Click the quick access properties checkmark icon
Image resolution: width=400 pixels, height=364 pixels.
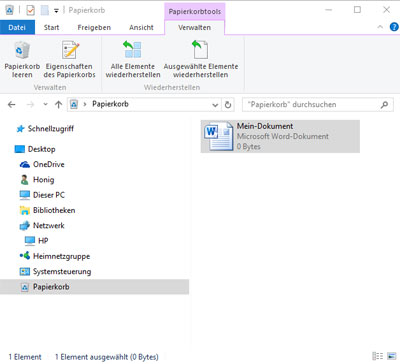(30, 11)
